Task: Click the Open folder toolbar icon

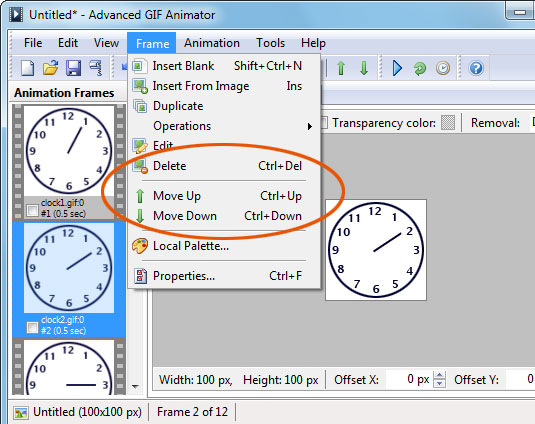Action: click(50, 68)
